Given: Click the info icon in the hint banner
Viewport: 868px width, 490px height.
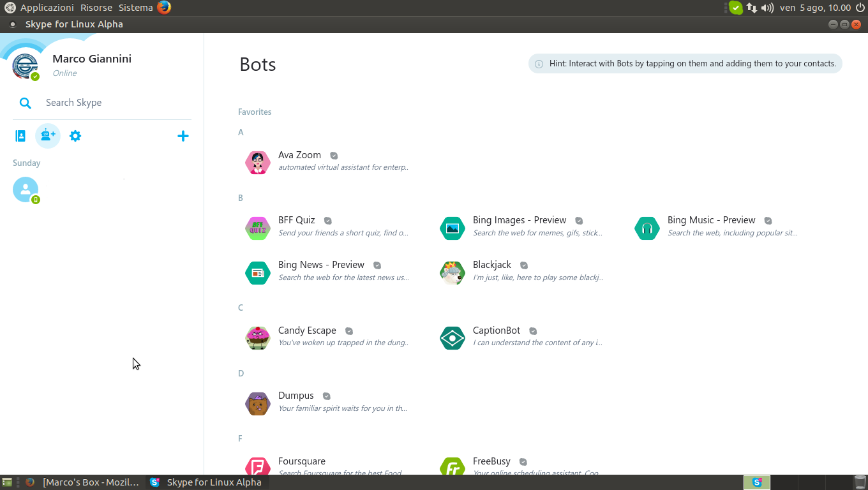Looking at the screenshot, I should [x=539, y=64].
